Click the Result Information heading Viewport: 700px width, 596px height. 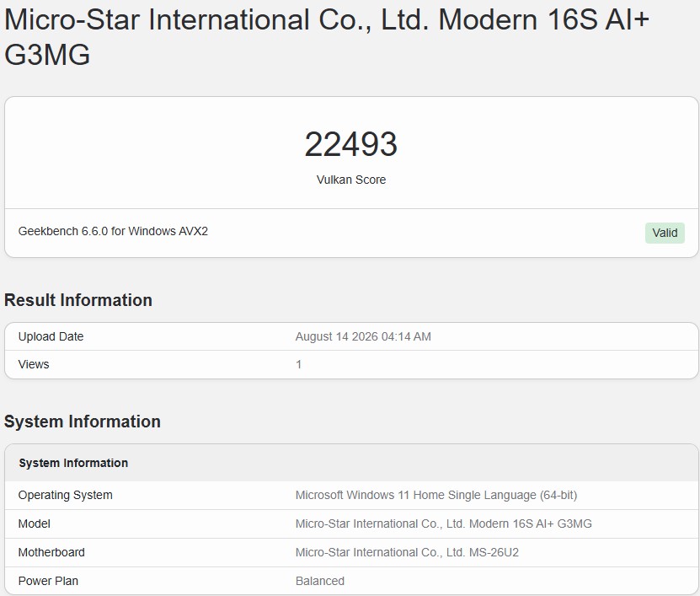tap(78, 300)
